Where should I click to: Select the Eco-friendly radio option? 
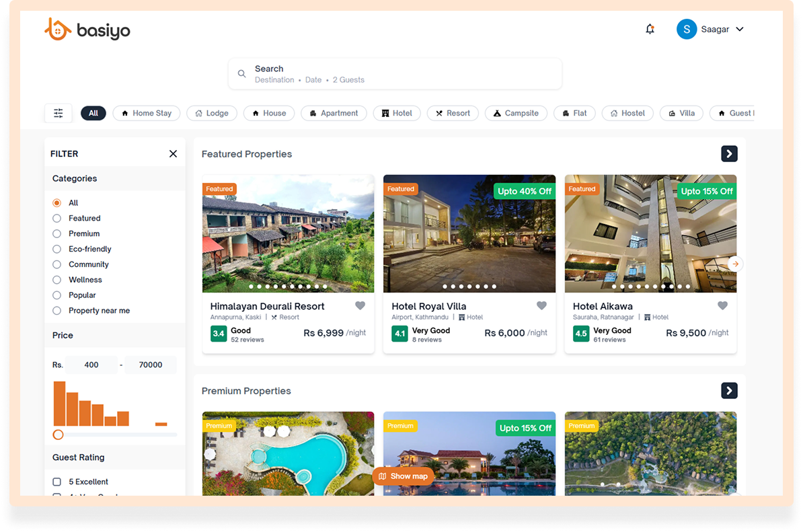[56, 250]
